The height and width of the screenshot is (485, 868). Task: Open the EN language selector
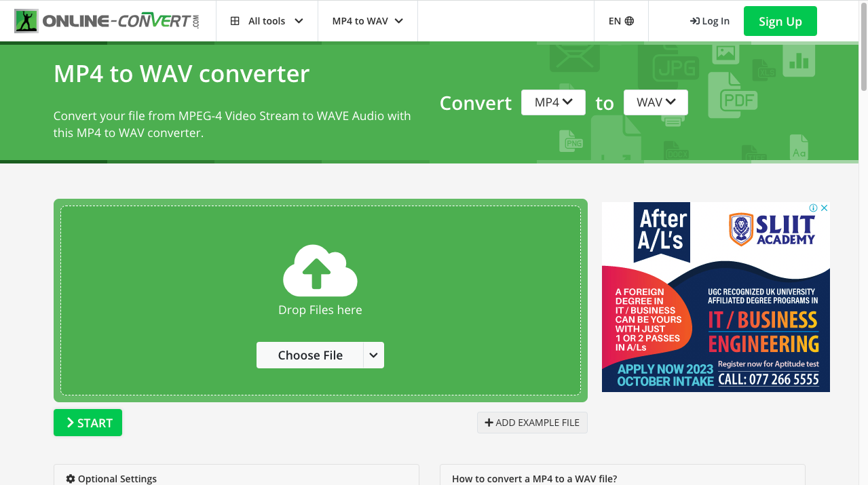pyautogui.click(x=621, y=21)
